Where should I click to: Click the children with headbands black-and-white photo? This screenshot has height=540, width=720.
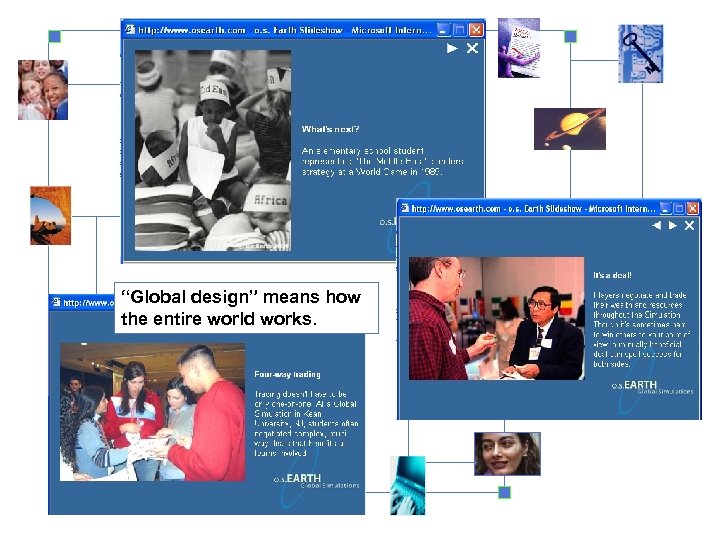click(x=213, y=151)
